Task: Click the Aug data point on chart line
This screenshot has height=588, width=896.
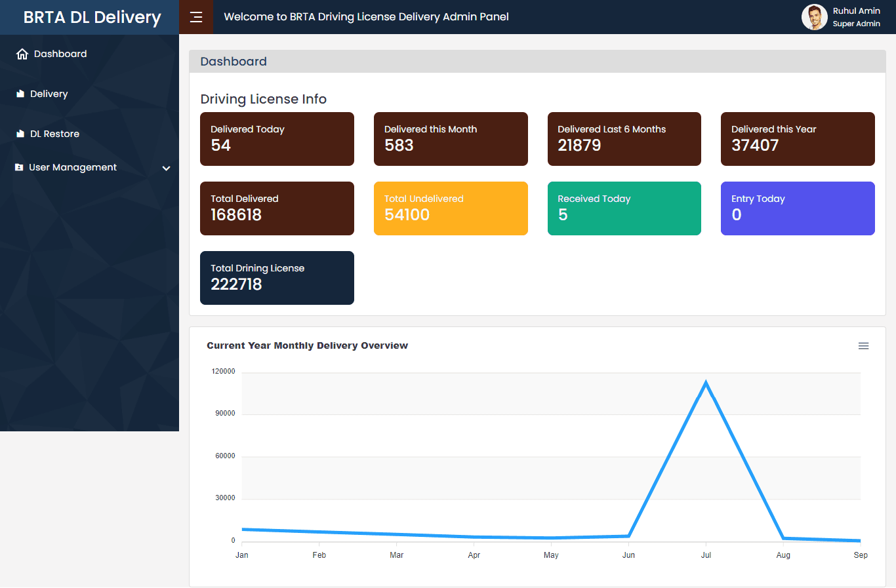Action: (783, 538)
